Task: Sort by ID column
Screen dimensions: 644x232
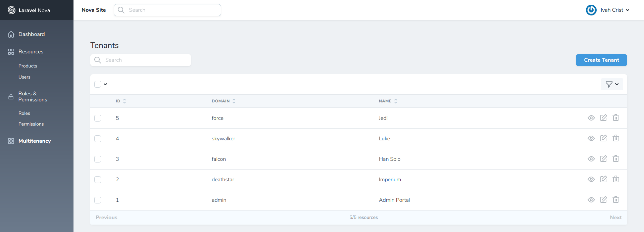Action: coord(121,101)
